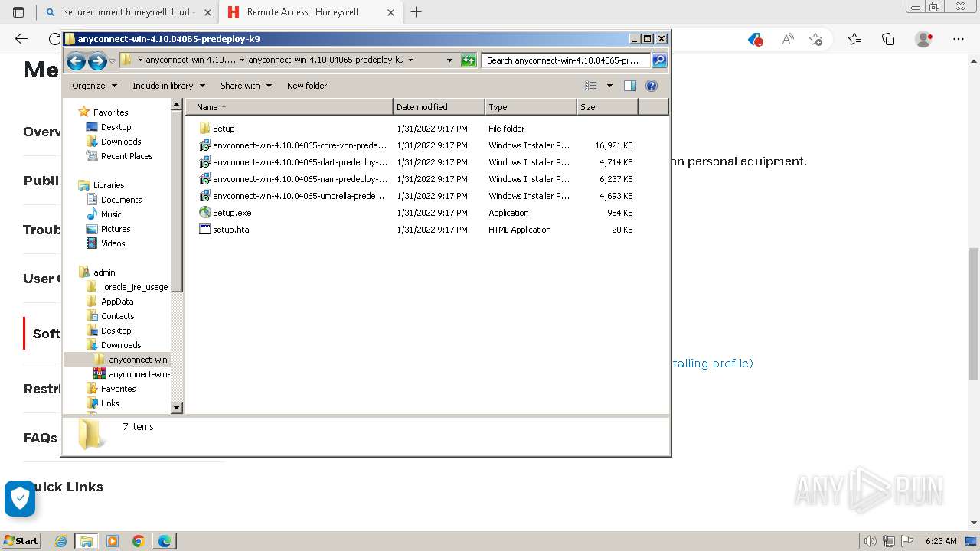This screenshot has width=980, height=551.
Task: Select the Setup.exe application icon
Action: (204, 213)
